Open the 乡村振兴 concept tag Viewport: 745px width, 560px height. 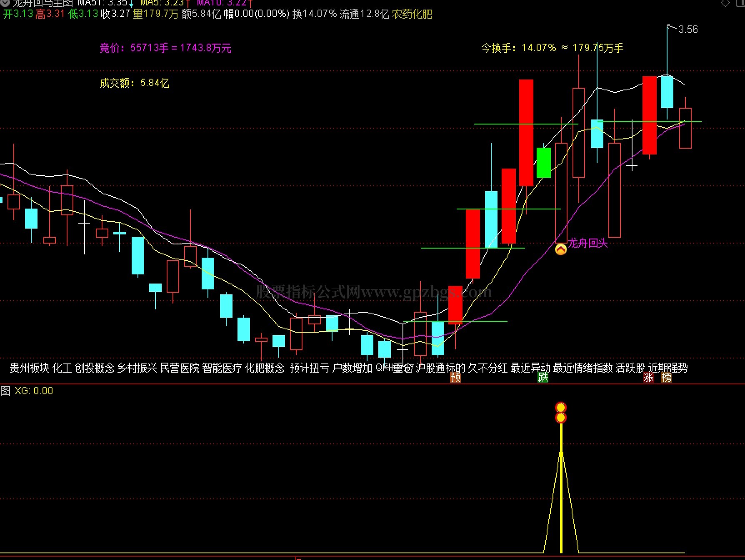(137, 368)
